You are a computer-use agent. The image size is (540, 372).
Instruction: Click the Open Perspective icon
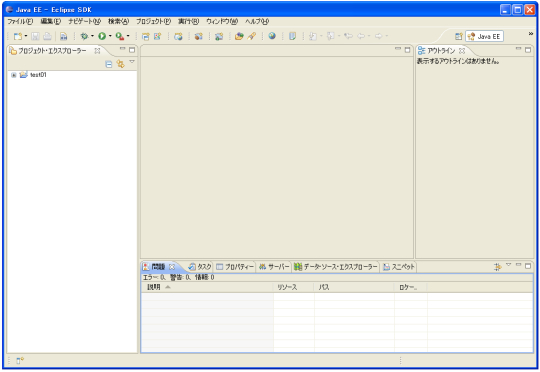click(x=459, y=36)
